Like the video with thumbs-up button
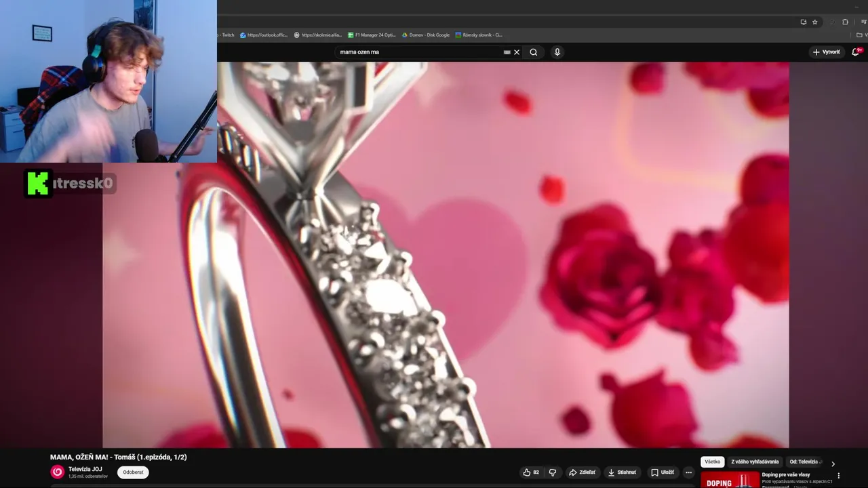 [531, 472]
